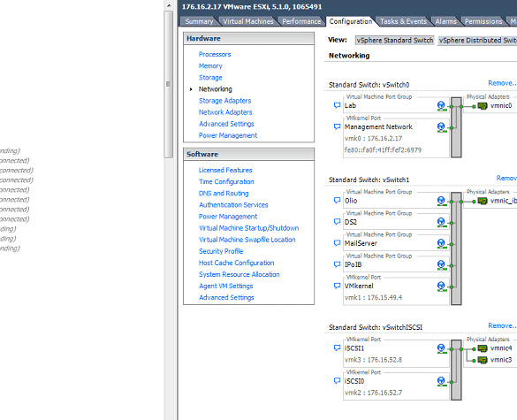Click the globe network icon in VMkernel row
Viewport: 517px width, 420px height.
442,286
